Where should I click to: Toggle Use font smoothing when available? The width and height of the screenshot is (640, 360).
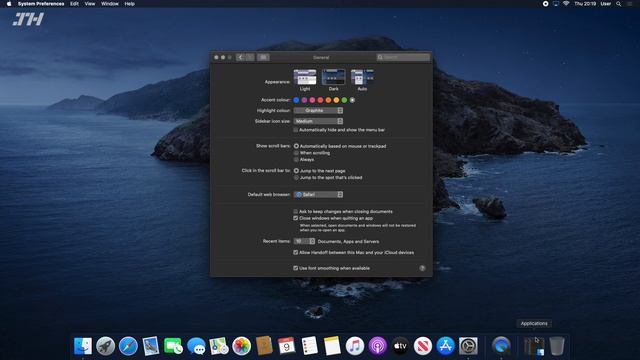click(296, 268)
